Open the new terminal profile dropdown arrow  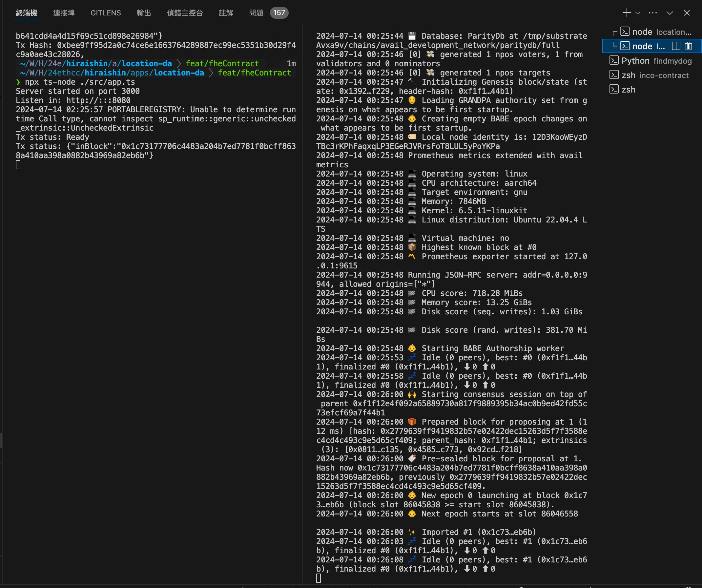[637, 13]
